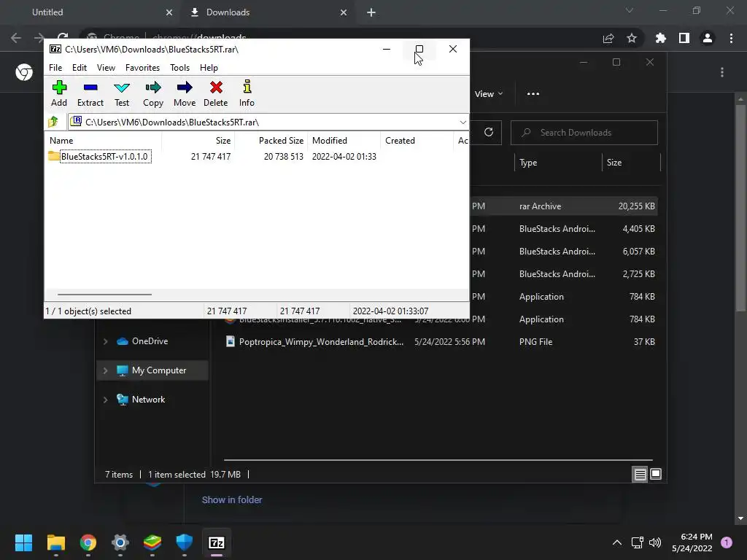
Task: Toggle the Chrome side panel
Action: pos(684,38)
